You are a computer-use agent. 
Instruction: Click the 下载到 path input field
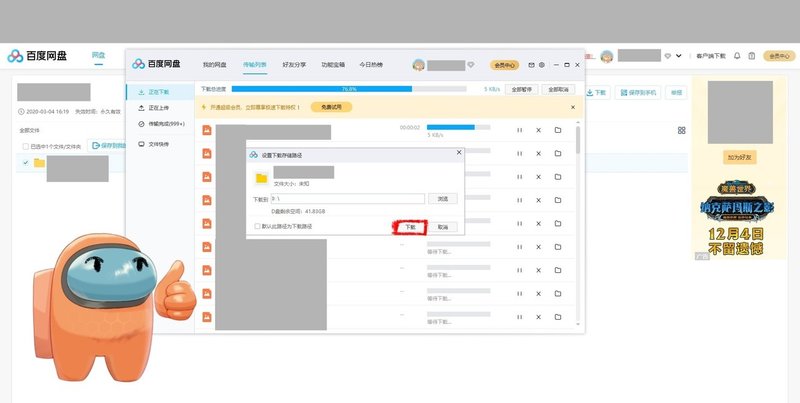pos(347,199)
